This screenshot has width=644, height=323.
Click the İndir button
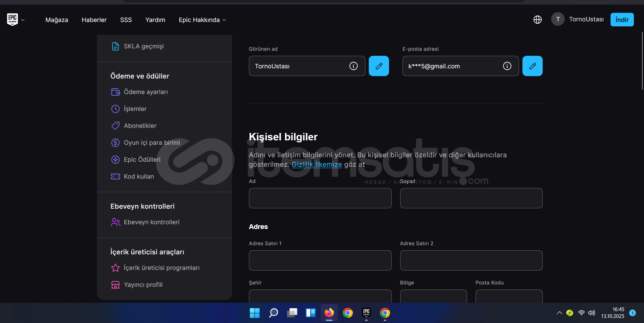pyautogui.click(x=622, y=20)
